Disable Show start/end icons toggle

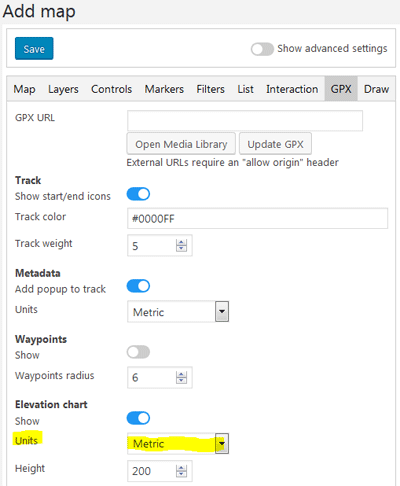coord(138,194)
